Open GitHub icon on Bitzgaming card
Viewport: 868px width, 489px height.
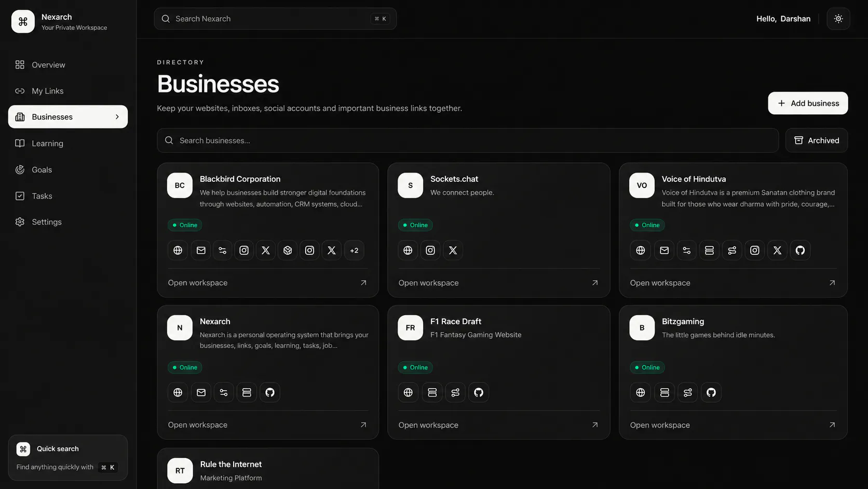coord(711,392)
